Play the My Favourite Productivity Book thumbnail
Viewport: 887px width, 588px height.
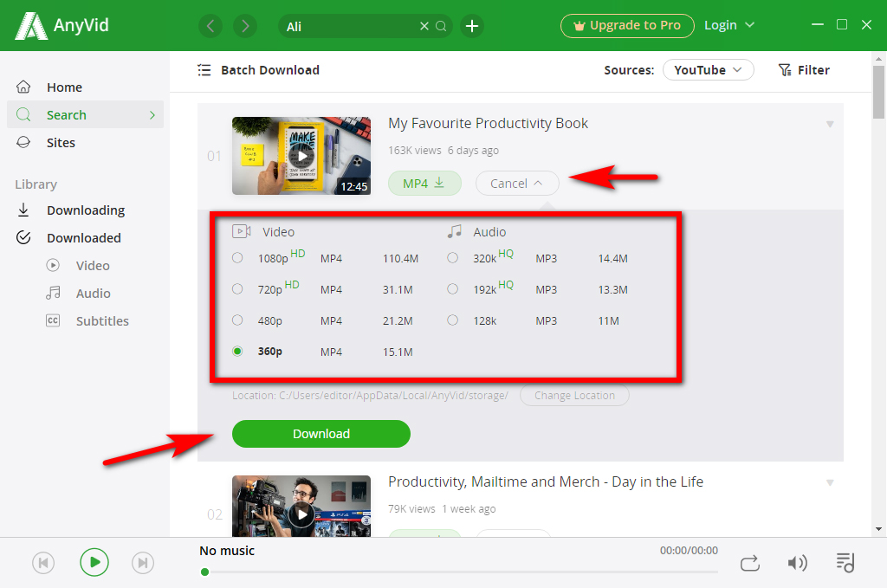click(301, 156)
